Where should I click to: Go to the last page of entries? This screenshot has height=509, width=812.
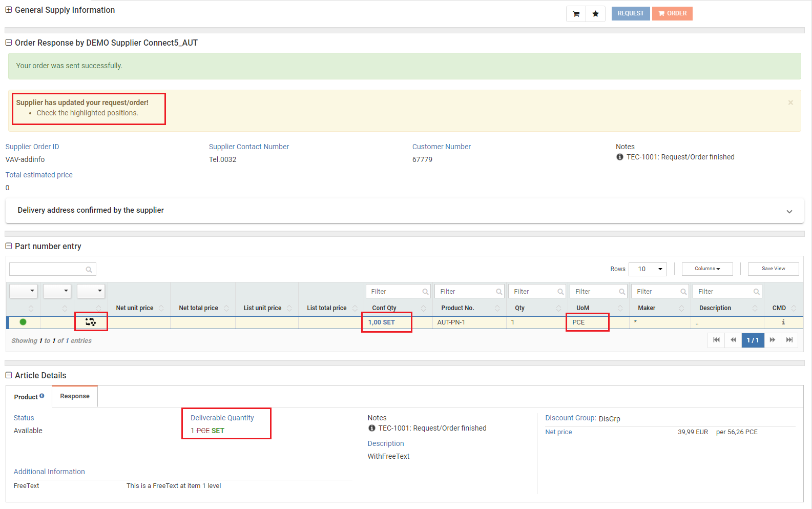(x=789, y=340)
